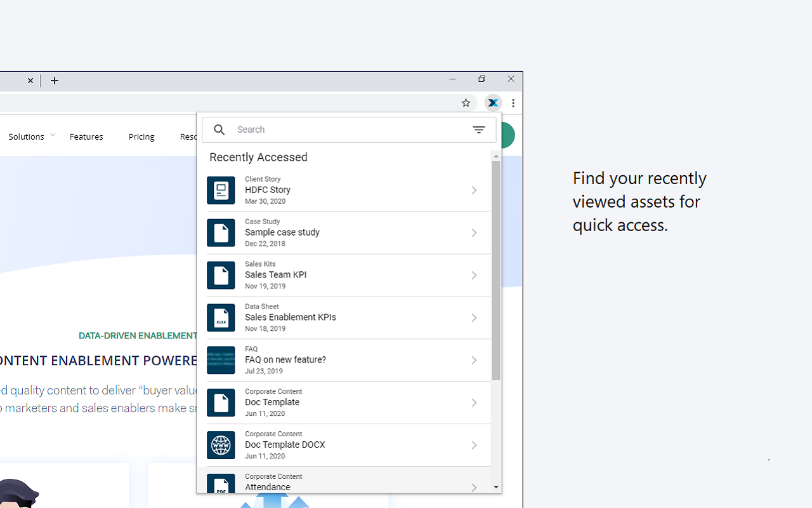Click the extension icon in browser toolbar
812x508 pixels.
click(493, 103)
